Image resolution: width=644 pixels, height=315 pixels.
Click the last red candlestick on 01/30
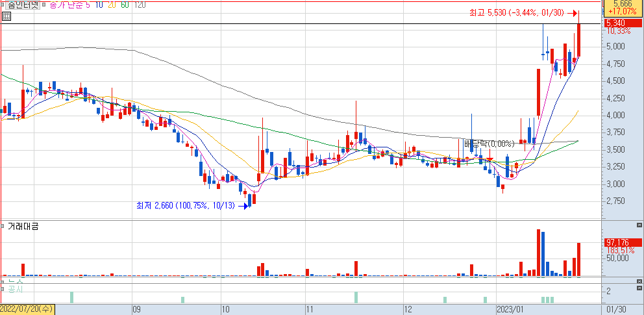[578, 40]
